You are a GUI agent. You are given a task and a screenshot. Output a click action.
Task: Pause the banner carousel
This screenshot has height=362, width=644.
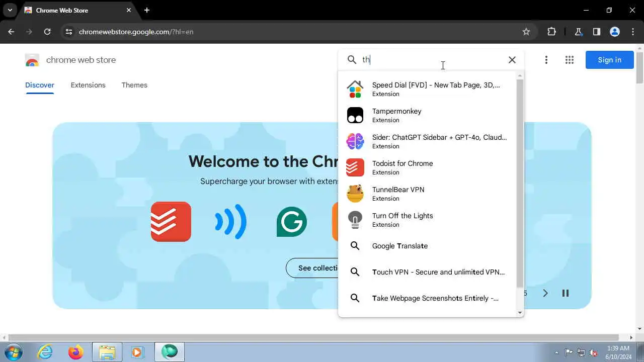[566, 293]
